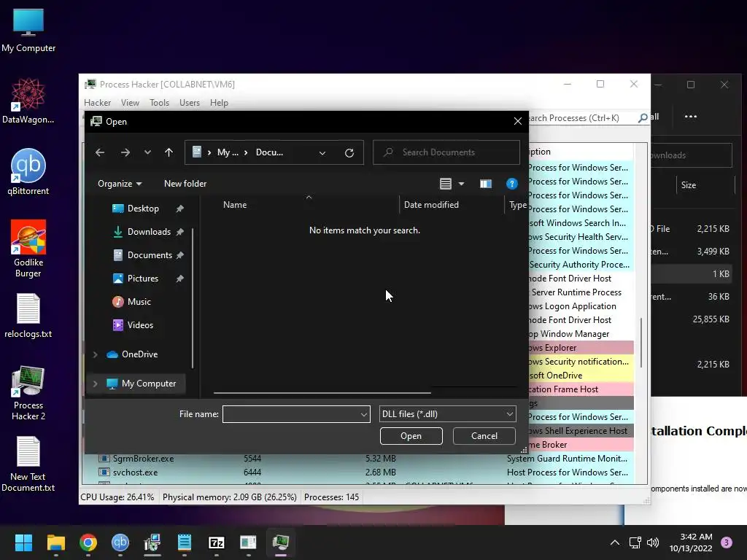Go forward in the Open dialog
Viewport: 747px width, 560px height.
click(125, 152)
